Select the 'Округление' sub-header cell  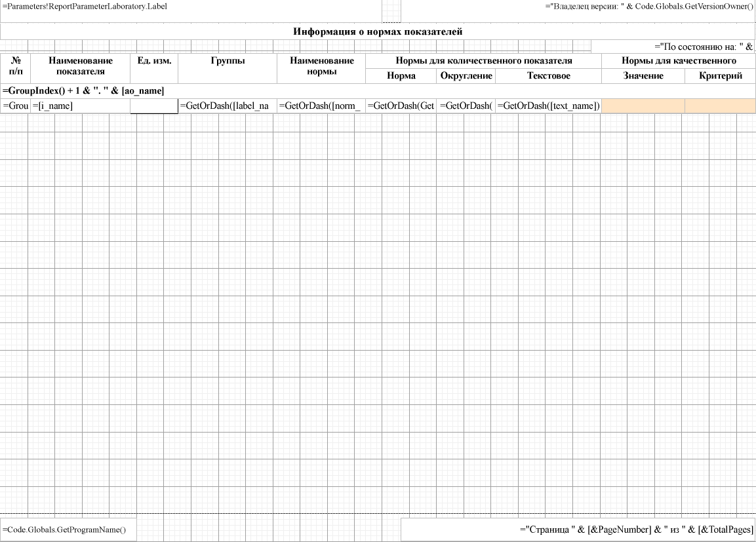click(x=466, y=76)
